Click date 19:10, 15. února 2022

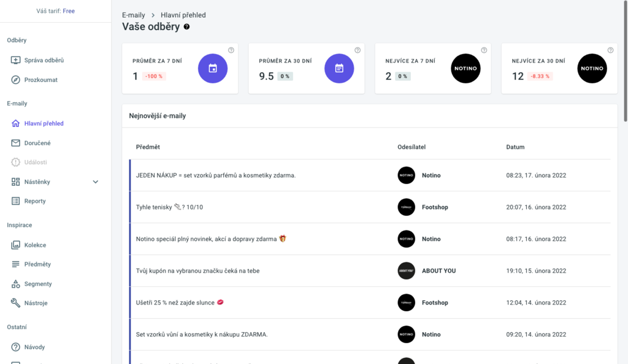coord(536,271)
